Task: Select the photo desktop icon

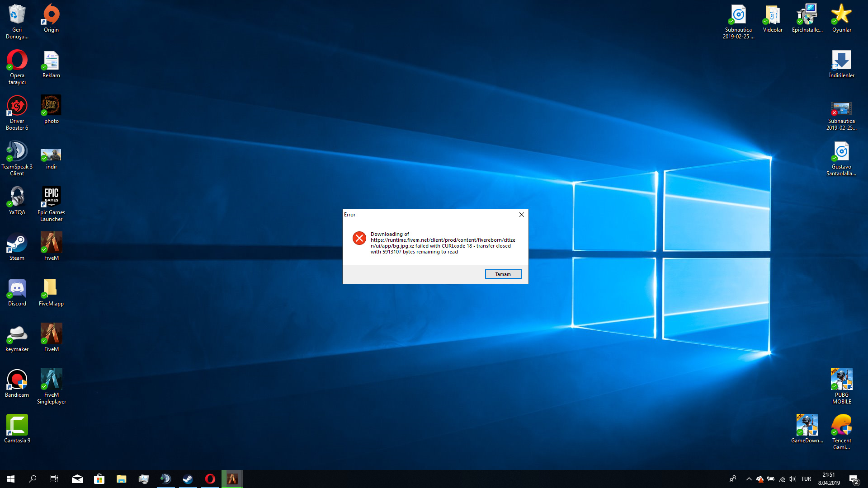Action: point(52,109)
